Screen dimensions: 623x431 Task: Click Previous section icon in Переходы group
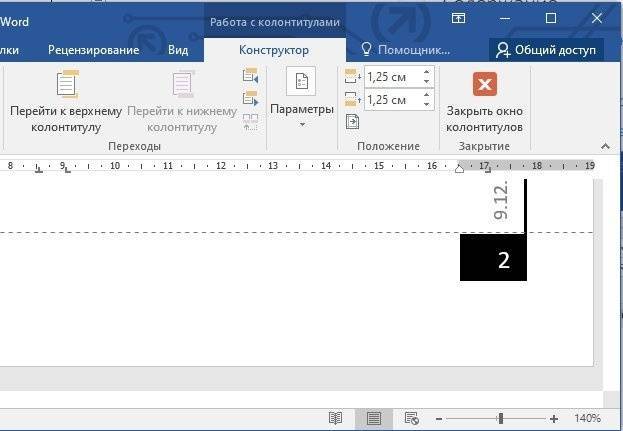point(250,75)
